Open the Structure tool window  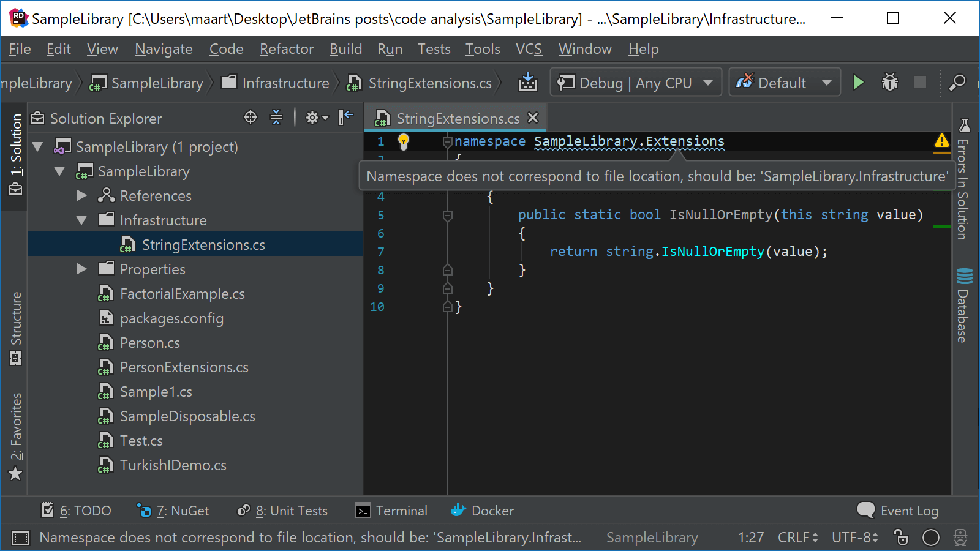[16, 329]
